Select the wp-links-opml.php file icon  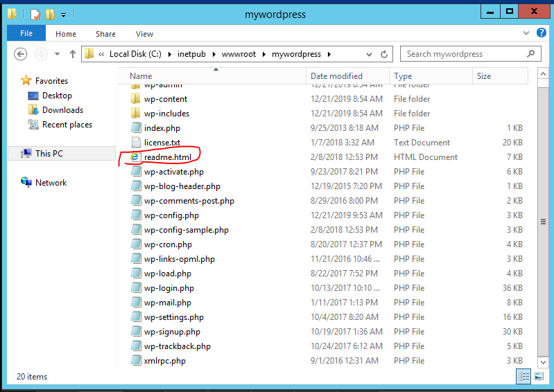tap(136, 258)
